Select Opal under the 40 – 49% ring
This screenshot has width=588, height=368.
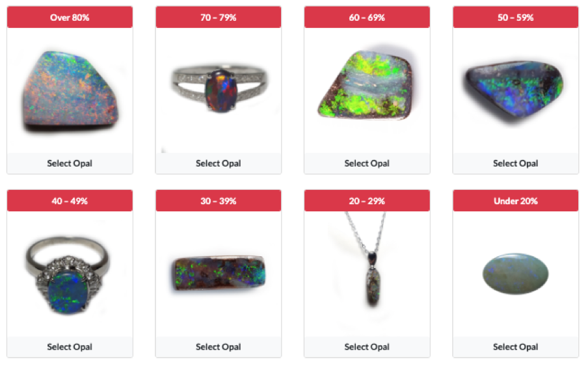70,347
